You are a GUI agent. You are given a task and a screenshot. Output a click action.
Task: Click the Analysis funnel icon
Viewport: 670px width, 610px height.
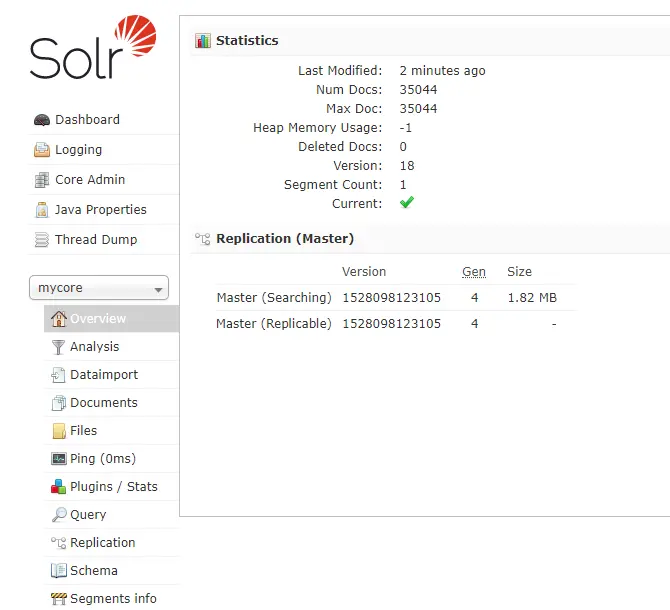click(x=58, y=347)
